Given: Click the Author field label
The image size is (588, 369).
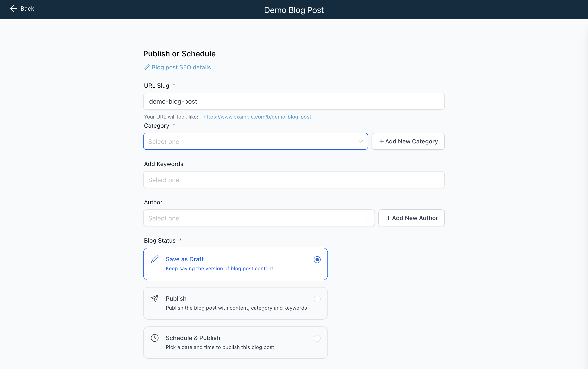Looking at the screenshot, I should point(153,202).
